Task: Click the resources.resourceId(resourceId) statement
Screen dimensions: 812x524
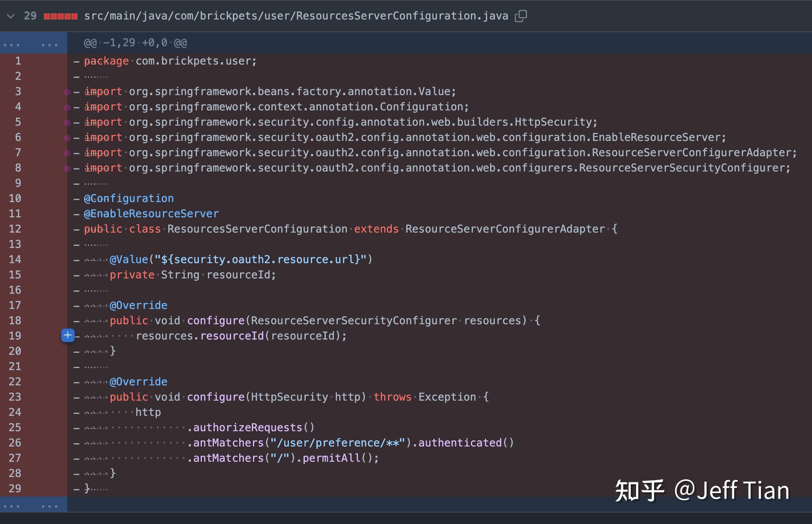Action: coord(241,336)
